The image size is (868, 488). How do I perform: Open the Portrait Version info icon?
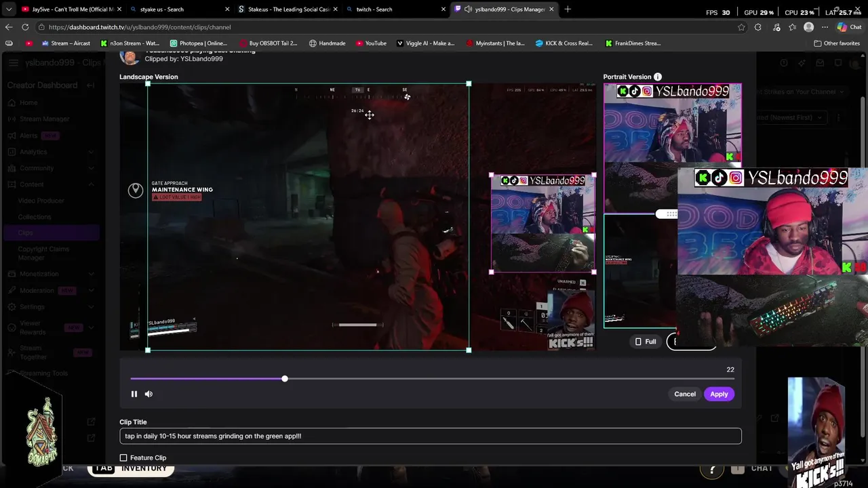(658, 77)
